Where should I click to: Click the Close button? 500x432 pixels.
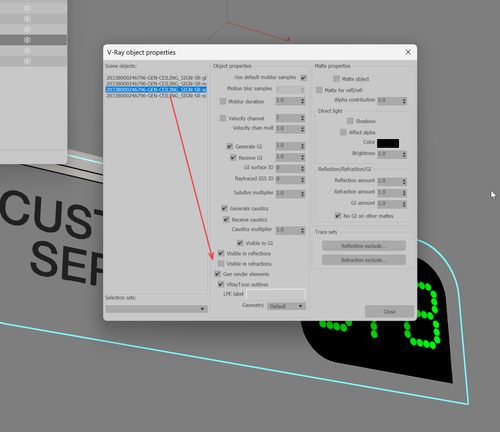click(x=389, y=312)
